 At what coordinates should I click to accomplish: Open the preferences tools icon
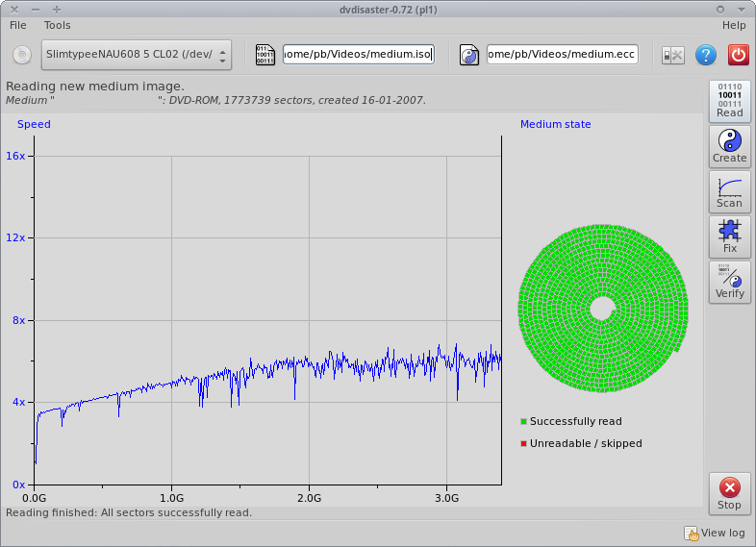click(x=673, y=55)
